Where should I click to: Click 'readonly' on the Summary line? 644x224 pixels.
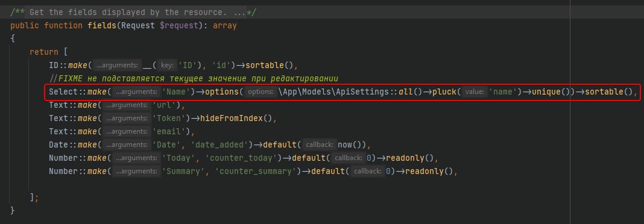point(425,171)
